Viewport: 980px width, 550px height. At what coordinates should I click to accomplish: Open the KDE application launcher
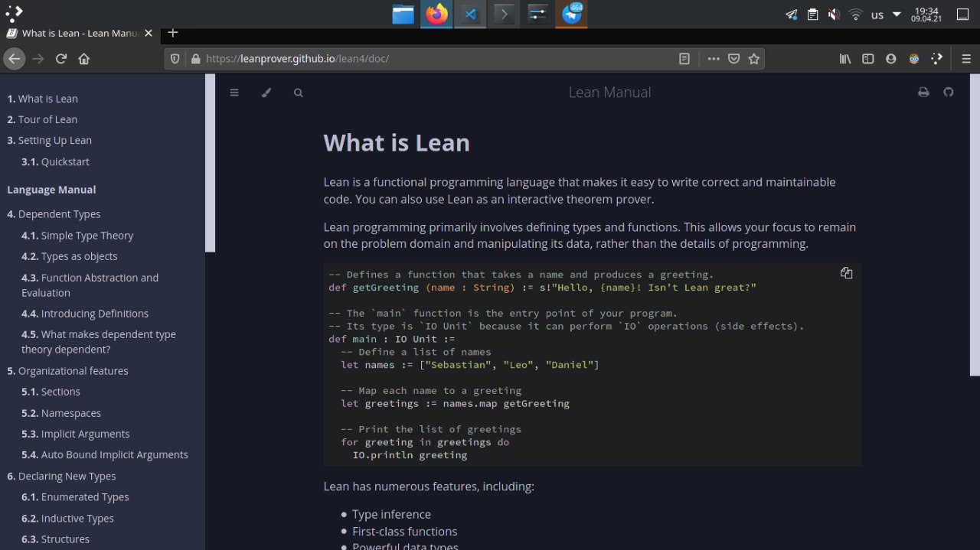(x=14, y=13)
